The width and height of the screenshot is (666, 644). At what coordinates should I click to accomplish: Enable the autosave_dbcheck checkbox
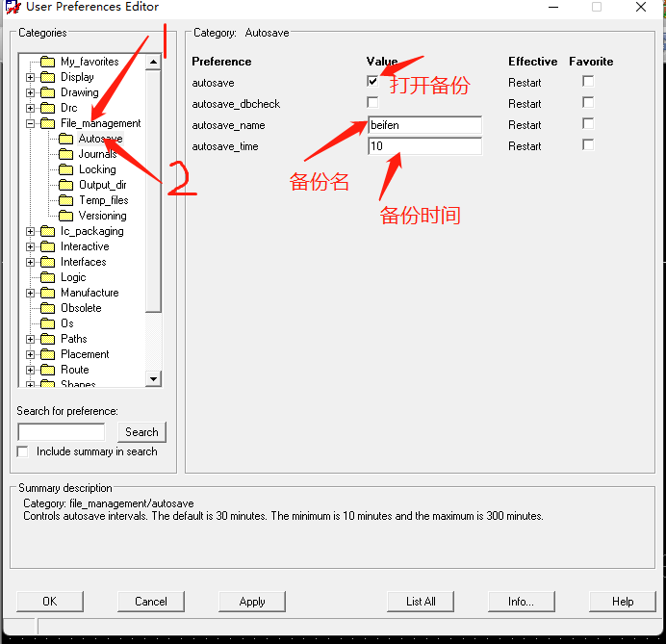click(x=372, y=103)
